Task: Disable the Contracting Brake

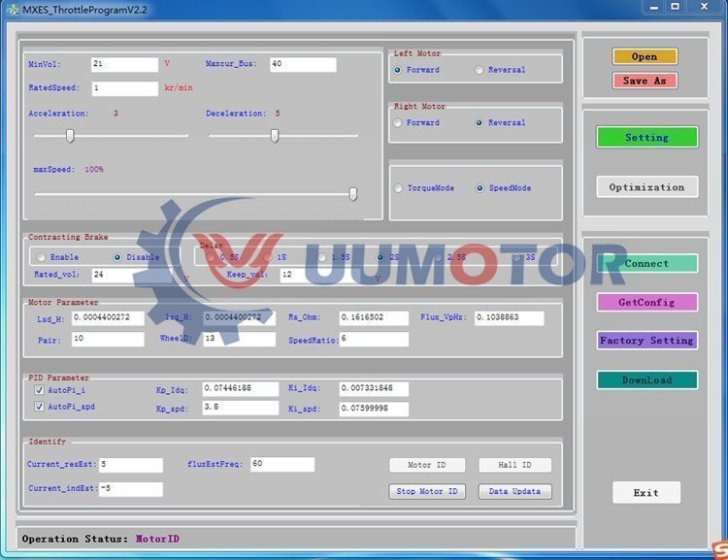Action: pos(117,257)
